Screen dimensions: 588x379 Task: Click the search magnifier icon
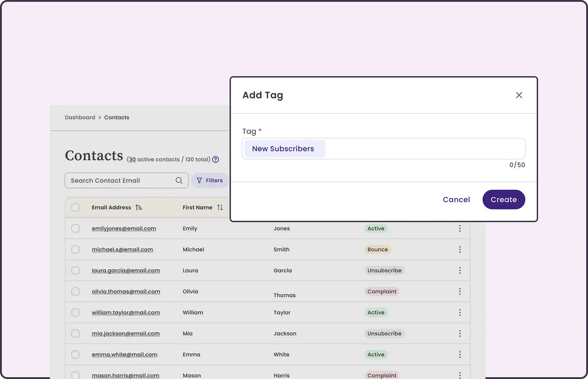click(x=179, y=180)
